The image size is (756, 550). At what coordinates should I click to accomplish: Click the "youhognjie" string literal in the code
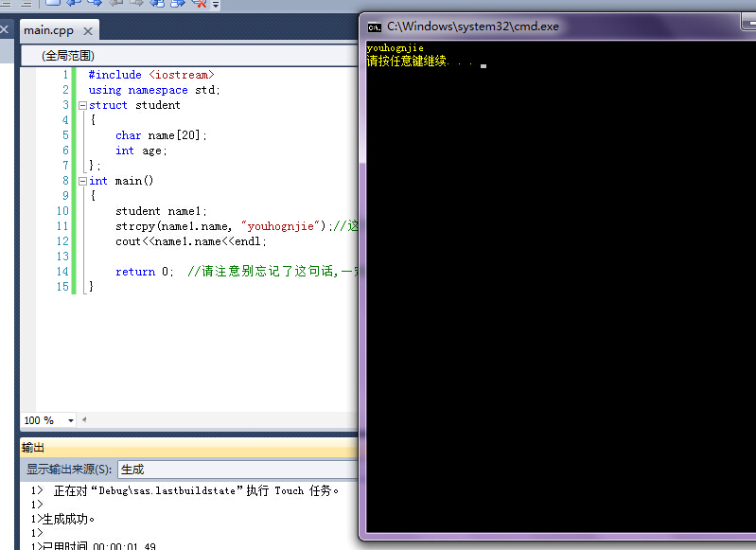281,226
